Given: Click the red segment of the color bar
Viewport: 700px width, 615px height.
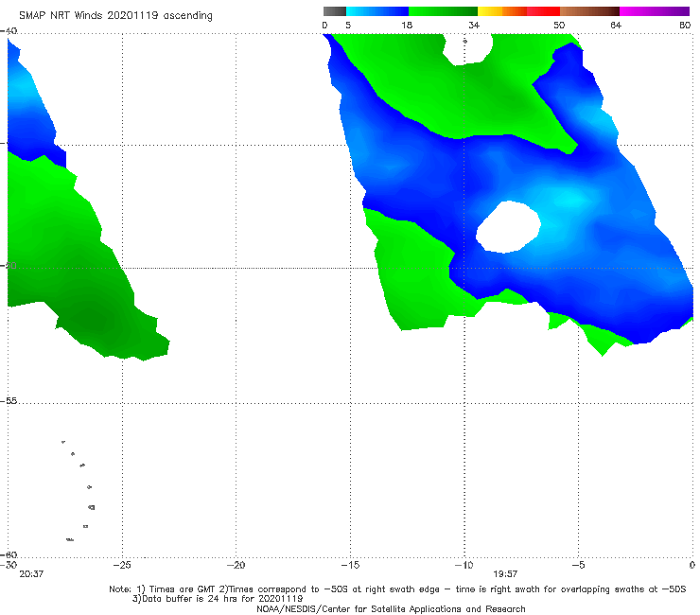Looking at the screenshot, I should click(543, 11).
